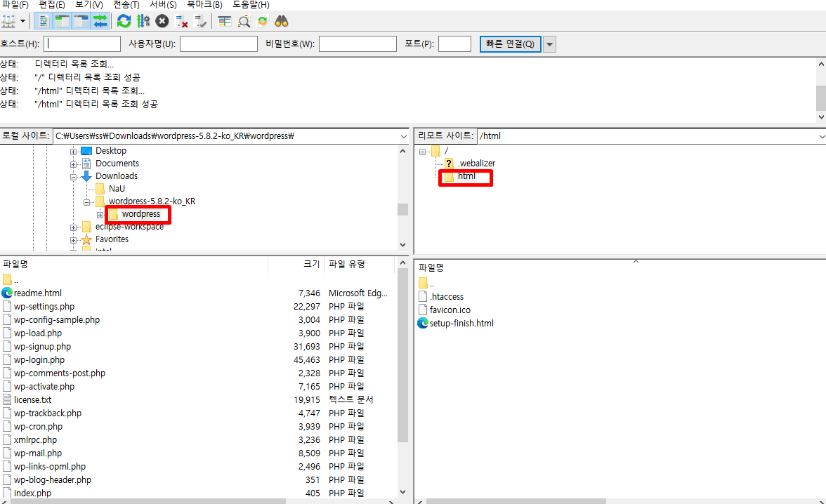The width and height of the screenshot is (826, 504).
Task: Select the NaU folder in local tree
Action: (117, 189)
